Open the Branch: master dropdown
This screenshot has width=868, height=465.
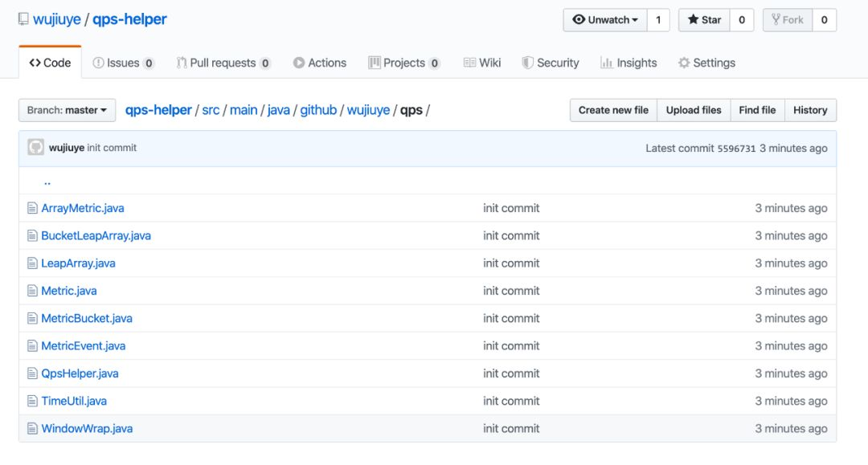click(x=67, y=110)
